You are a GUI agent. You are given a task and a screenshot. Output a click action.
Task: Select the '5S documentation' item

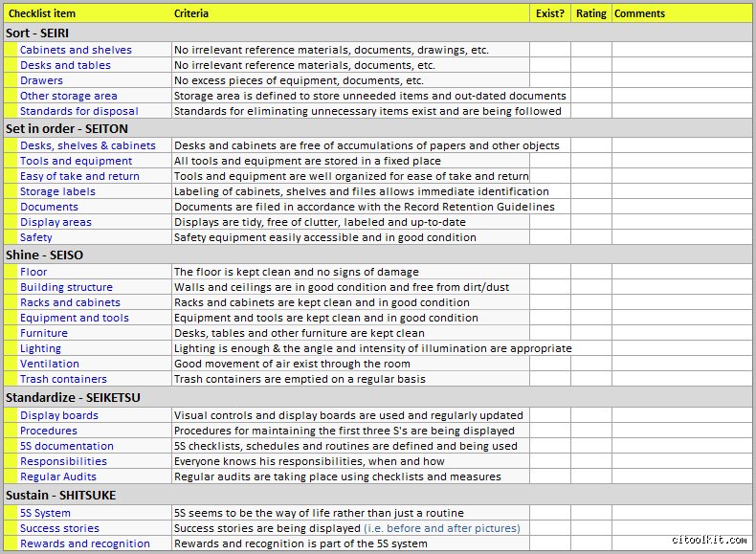tap(67, 446)
